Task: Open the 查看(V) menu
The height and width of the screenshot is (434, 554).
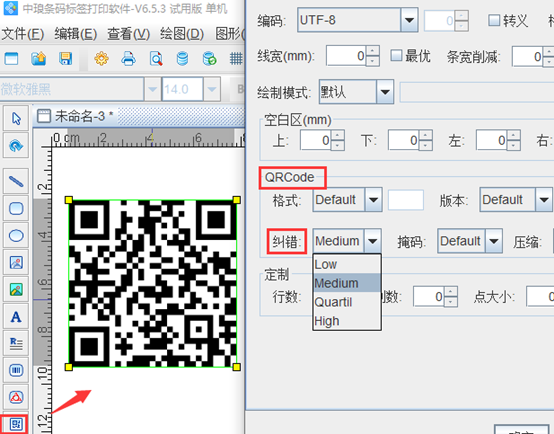Action: coord(129,34)
